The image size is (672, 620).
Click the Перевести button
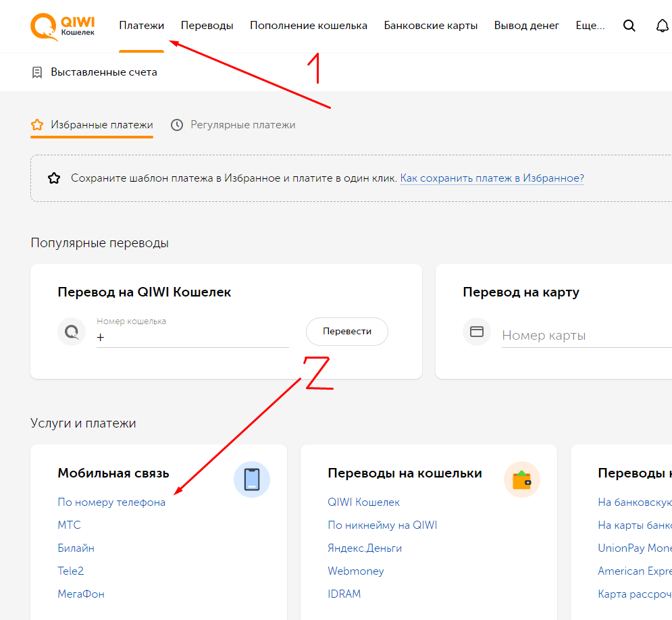(x=347, y=332)
